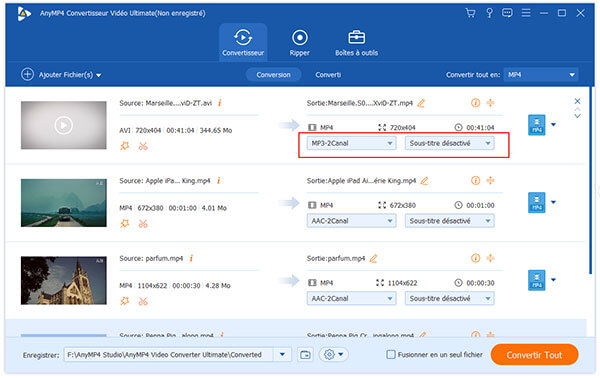Remove the Marseille file with the X
Viewport: 600px width, 378px height.
[577, 101]
